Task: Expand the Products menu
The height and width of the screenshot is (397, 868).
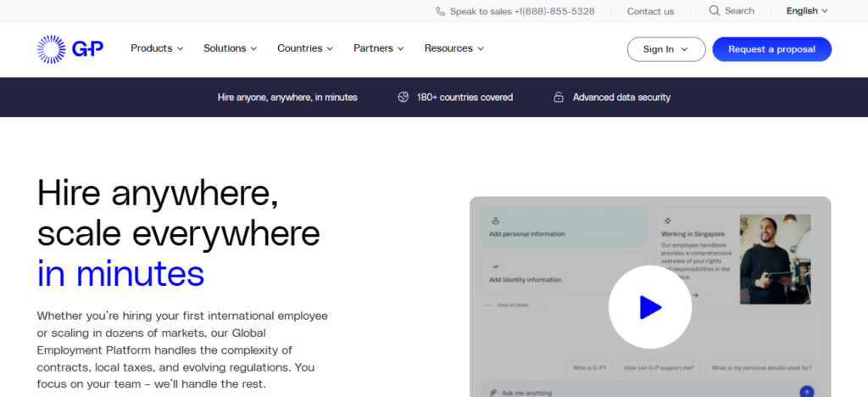Action: coord(157,48)
